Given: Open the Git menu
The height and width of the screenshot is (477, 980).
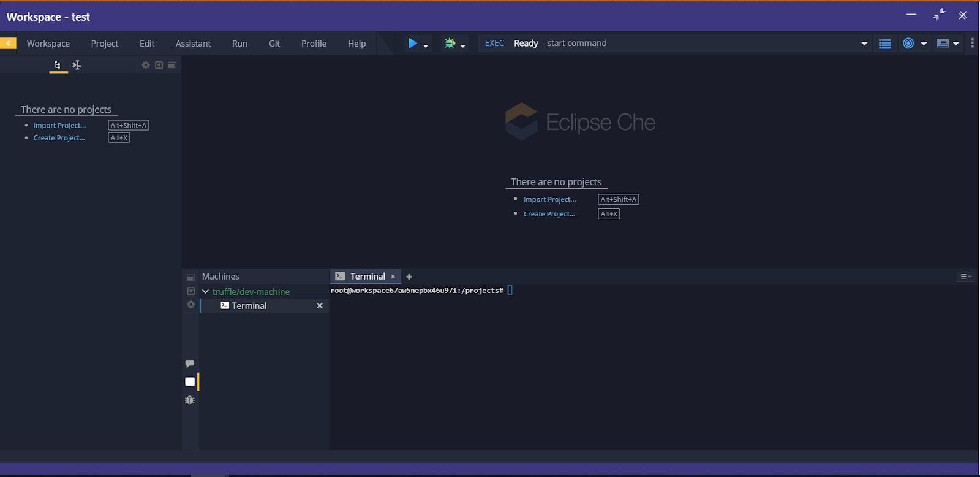Looking at the screenshot, I should (x=274, y=44).
